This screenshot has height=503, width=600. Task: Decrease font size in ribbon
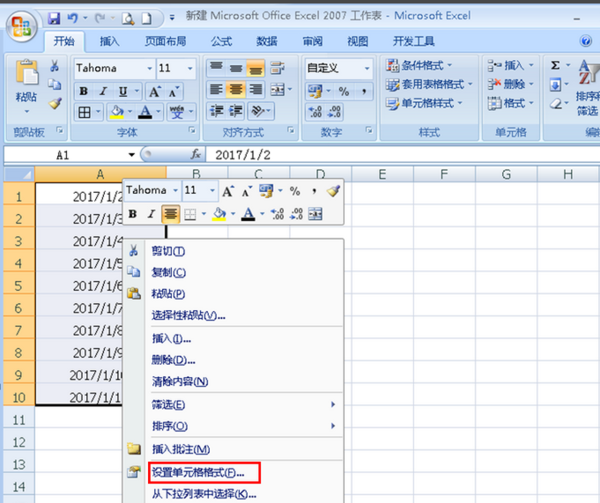coord(173,92)
